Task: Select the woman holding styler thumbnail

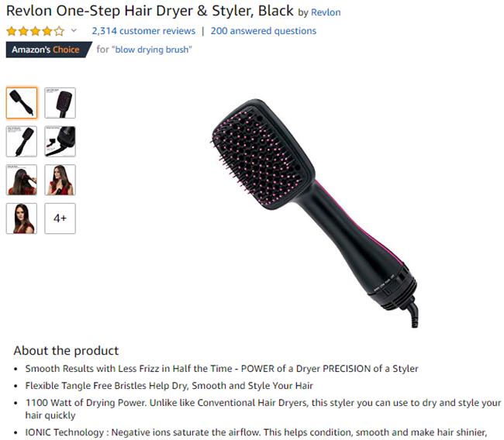Action: point(60,180)
